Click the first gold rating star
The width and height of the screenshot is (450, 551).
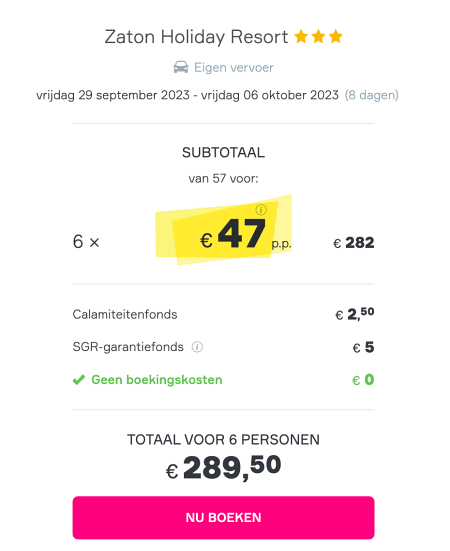pyautogui.click(x=301, y=36)
